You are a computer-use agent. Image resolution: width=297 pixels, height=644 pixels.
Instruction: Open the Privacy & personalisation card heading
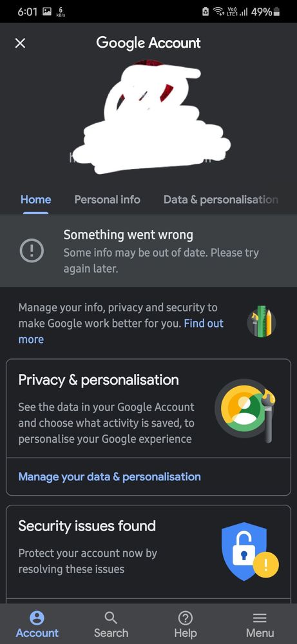[x=99, y=380]
